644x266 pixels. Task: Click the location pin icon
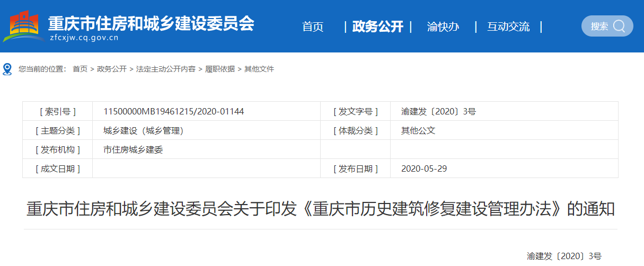coord(7,69)
